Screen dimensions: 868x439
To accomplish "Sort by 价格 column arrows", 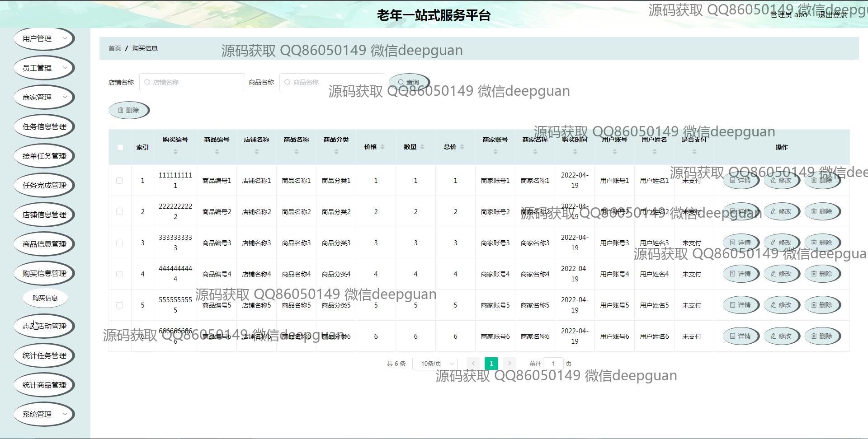I will tap(382, 147).
